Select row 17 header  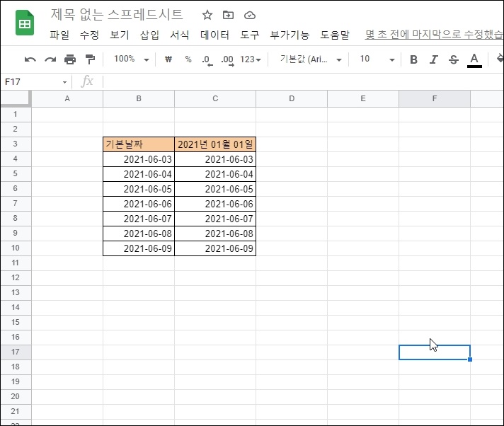coord(16,352)
